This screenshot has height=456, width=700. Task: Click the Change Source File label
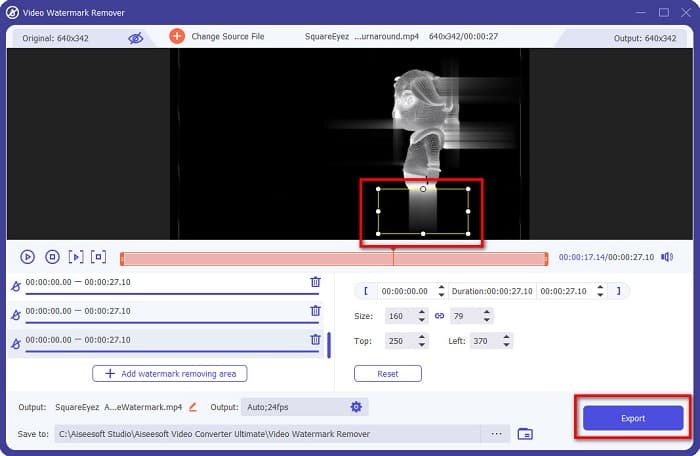tap(228, 37)
